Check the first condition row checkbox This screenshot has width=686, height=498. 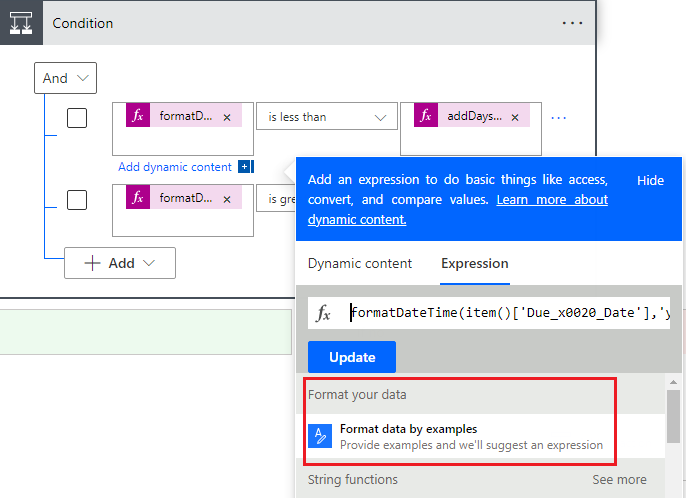(77, 118)
